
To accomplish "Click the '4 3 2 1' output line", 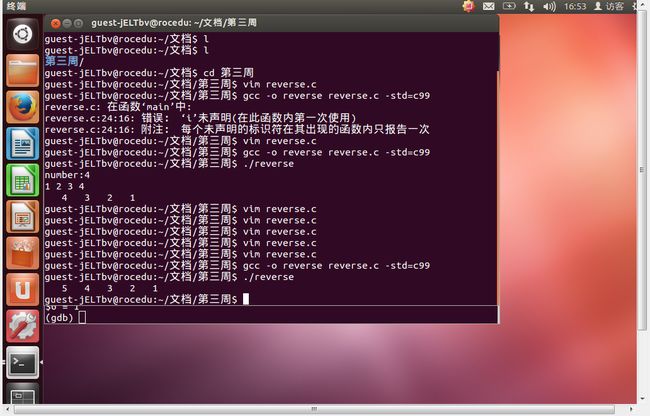I will pos(98,198).
